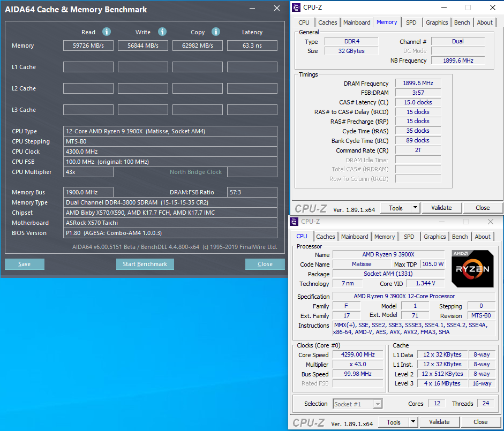Click Level 3 cache value 4 x 16 MBytes

(442, 383)
